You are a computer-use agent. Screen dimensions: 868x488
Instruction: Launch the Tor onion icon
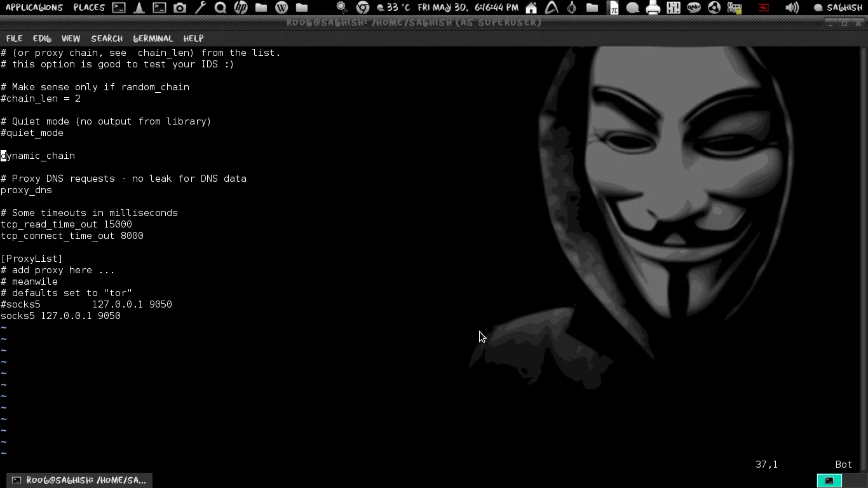(572, 8)
